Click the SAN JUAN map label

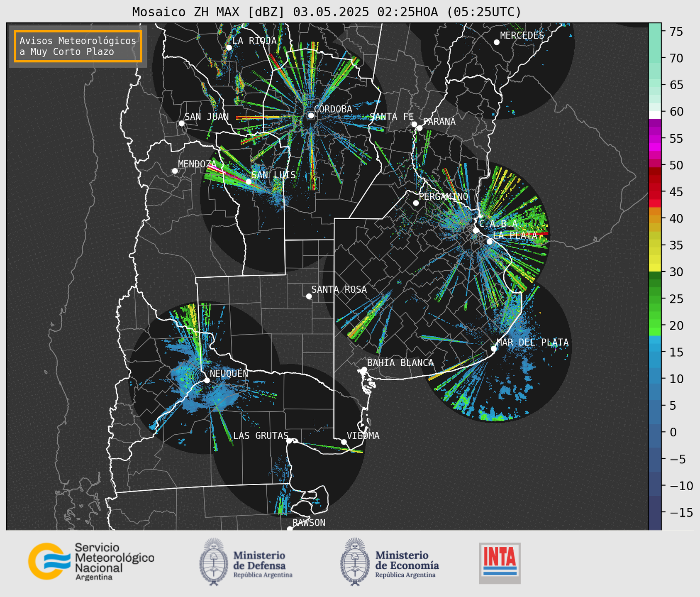pos(207,117)
